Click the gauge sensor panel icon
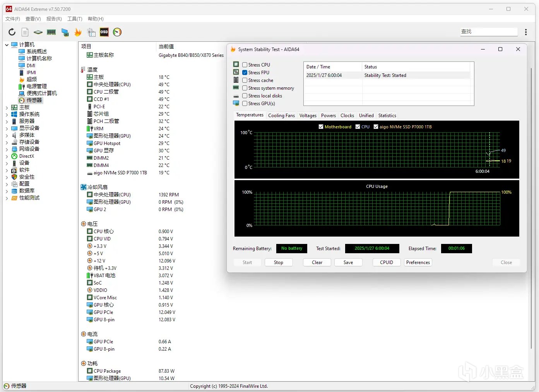 (x=117, y=32)
